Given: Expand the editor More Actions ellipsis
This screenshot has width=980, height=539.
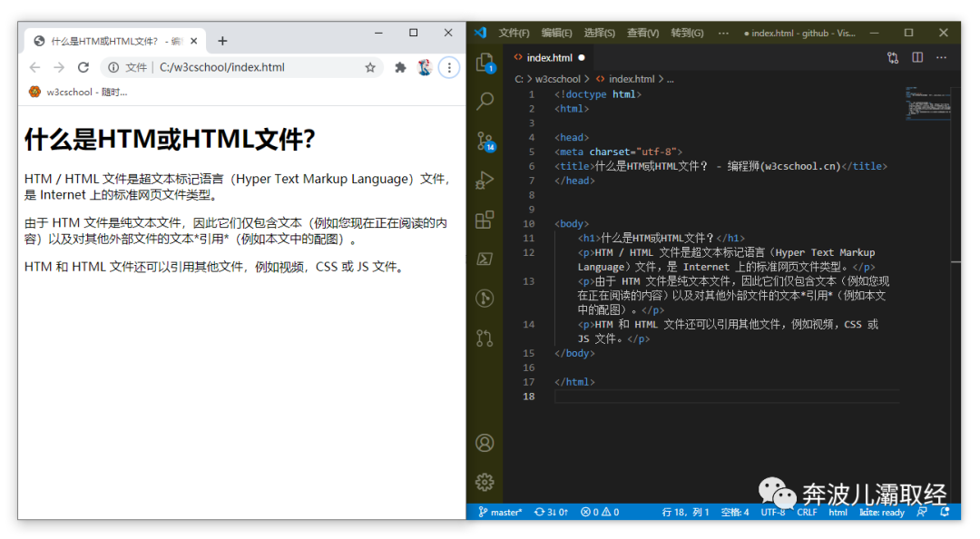Looking at the screenshot, I should point(943,57).
